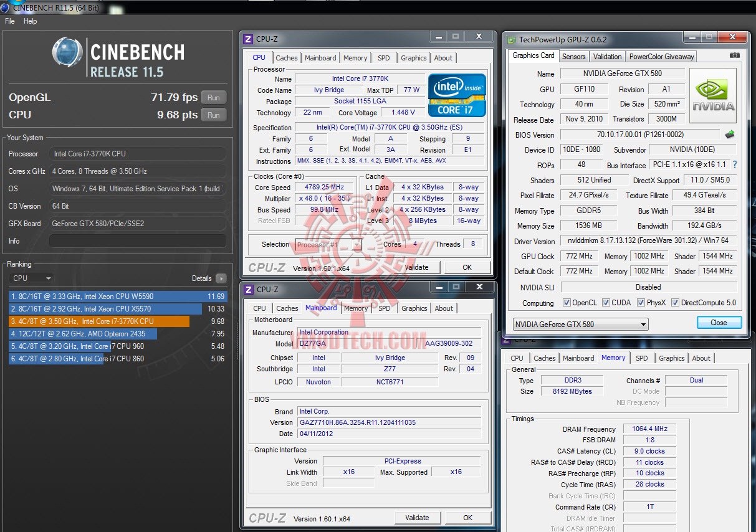The height and width of the screenshot is (532, 756).
Task: Toggle the CUDA checkbox
Action: pyautogui.click(x=606, y=303)
